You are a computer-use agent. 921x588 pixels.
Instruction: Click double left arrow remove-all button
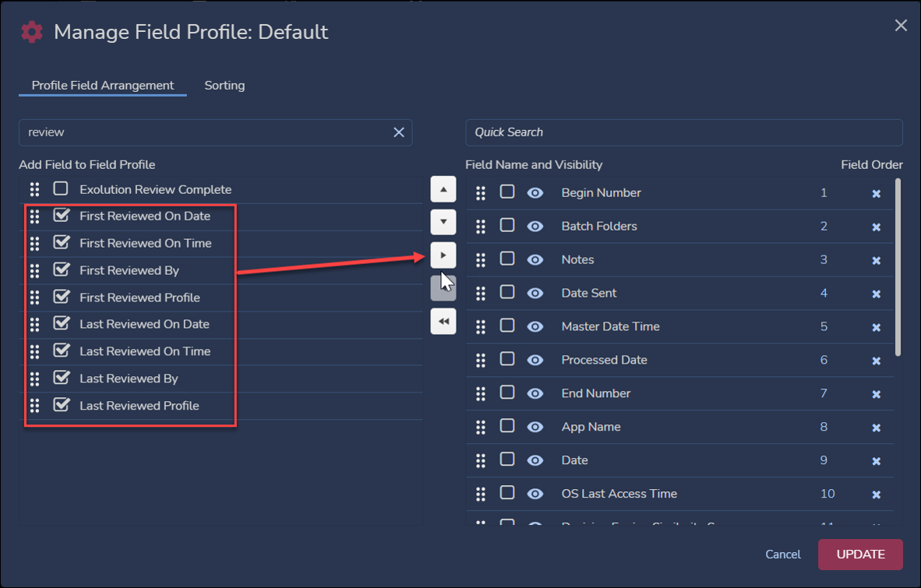443,321
